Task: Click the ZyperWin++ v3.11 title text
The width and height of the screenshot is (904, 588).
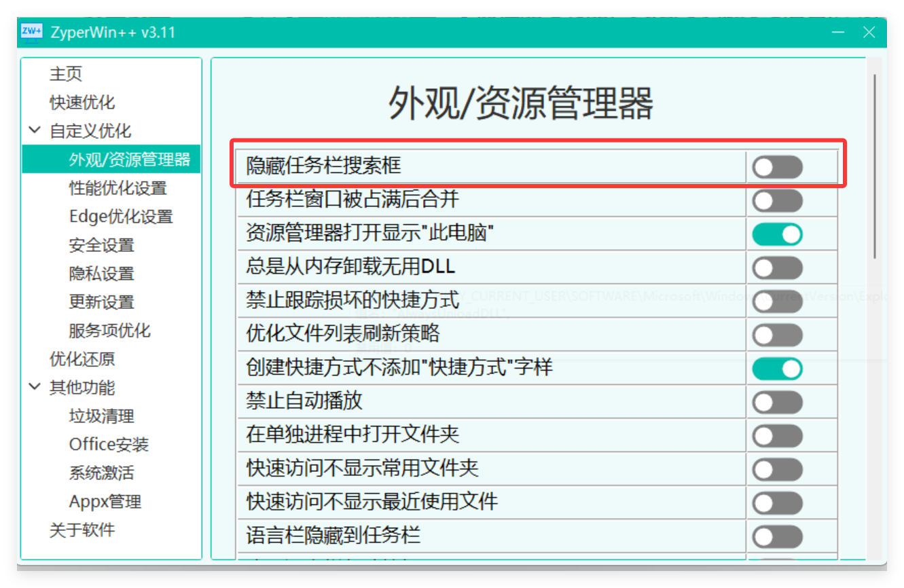Action: coord(113,32)
